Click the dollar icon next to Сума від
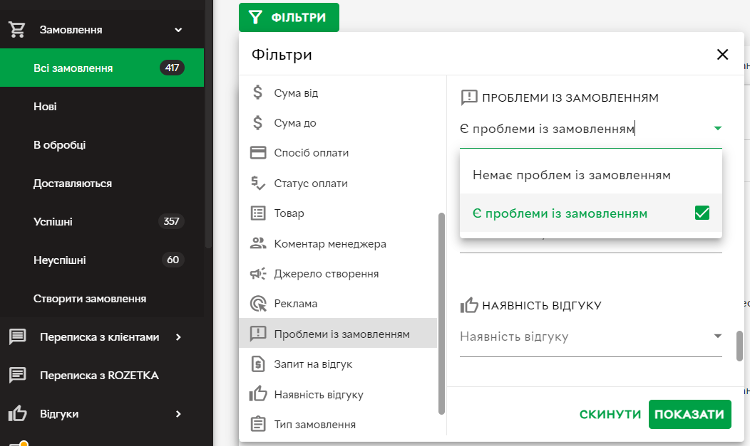The width and height of the screenshot is (750, 446). [x=258, y=92]
